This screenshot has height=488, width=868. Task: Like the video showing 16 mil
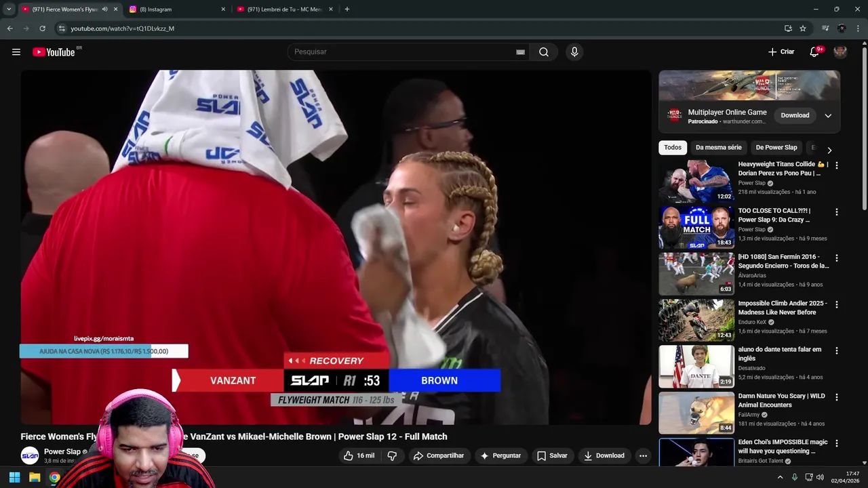point(359,456)
